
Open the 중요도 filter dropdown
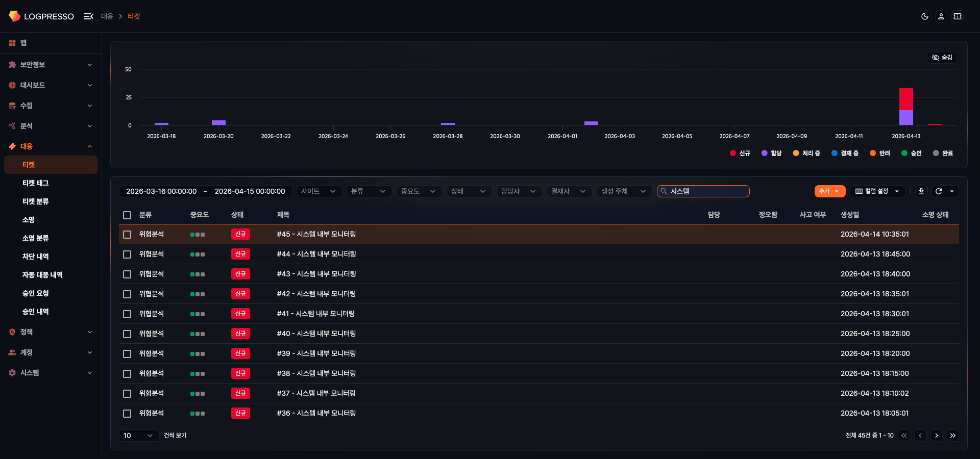pyautogui.click(x=418, y=191)
